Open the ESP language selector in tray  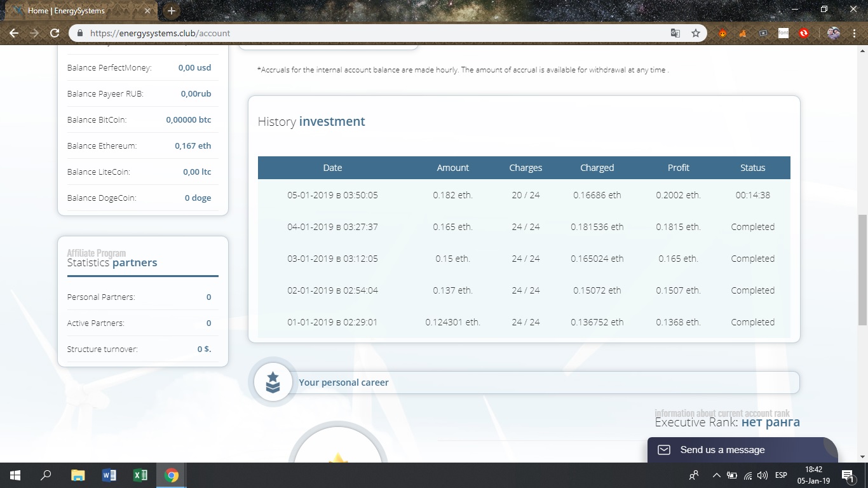pos(781,475)
